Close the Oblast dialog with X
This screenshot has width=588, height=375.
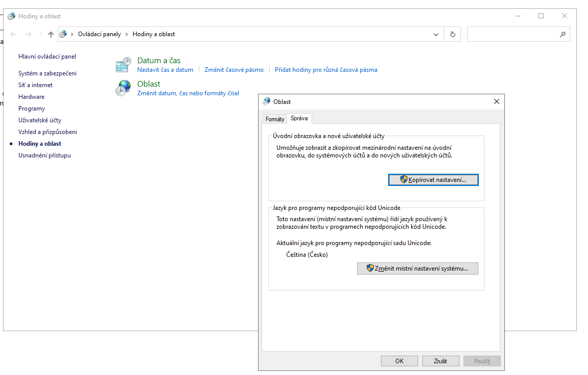497,101
